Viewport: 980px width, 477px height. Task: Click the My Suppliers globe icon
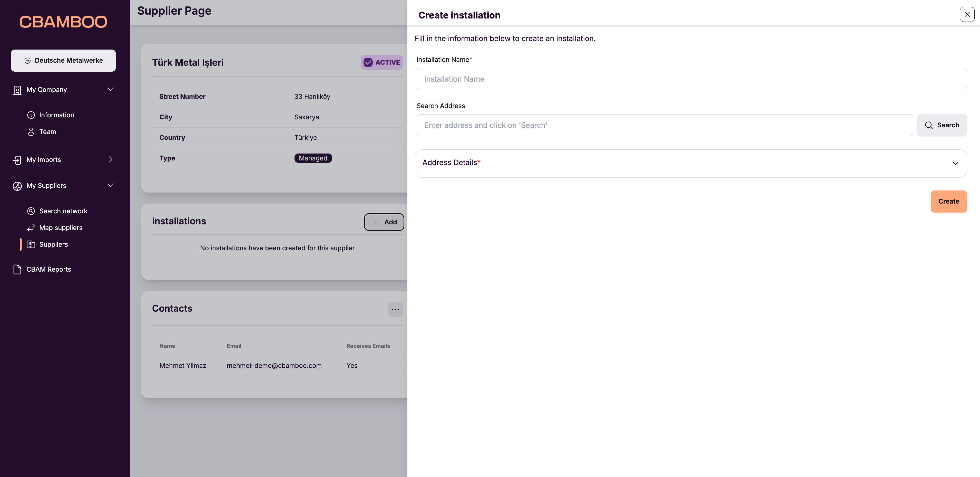click(17, 186)
